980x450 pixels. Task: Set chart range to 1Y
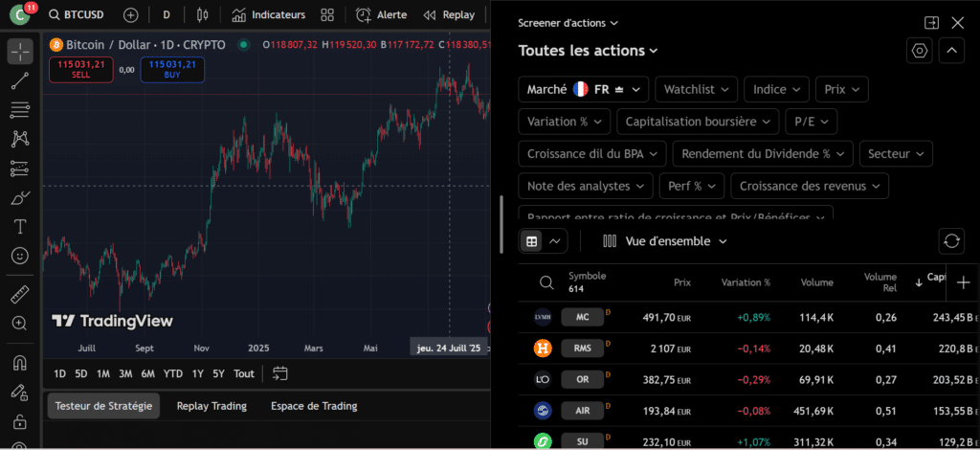197,373
